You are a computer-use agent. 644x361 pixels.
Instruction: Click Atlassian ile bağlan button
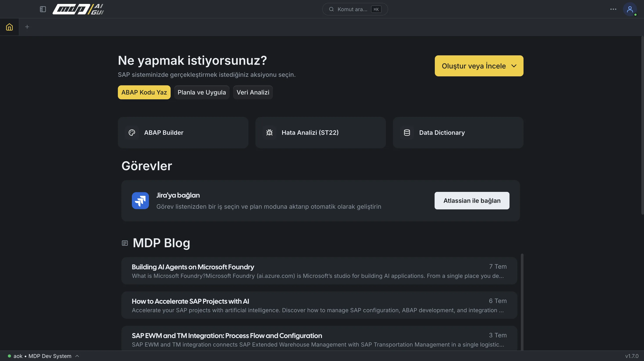point(472,200)
